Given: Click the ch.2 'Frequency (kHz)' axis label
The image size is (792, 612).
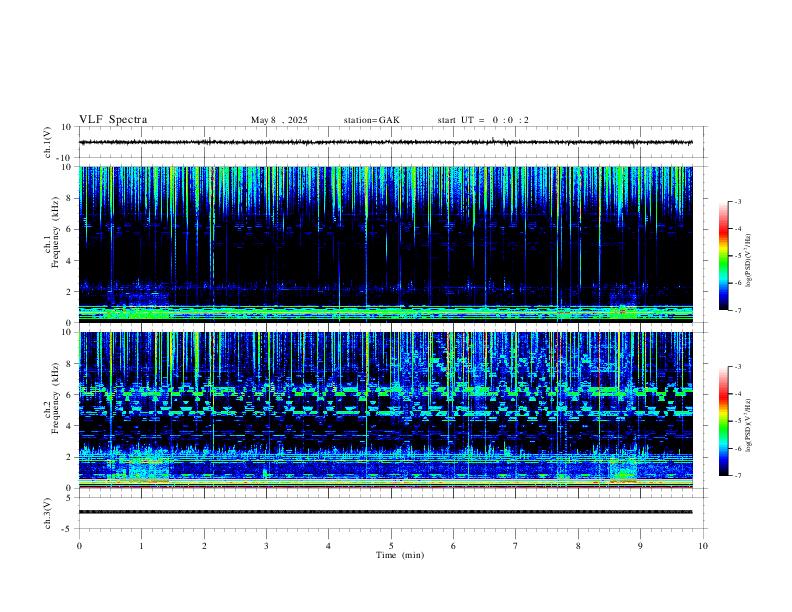Looking at the screenshot, I should (x=55, y=398).
